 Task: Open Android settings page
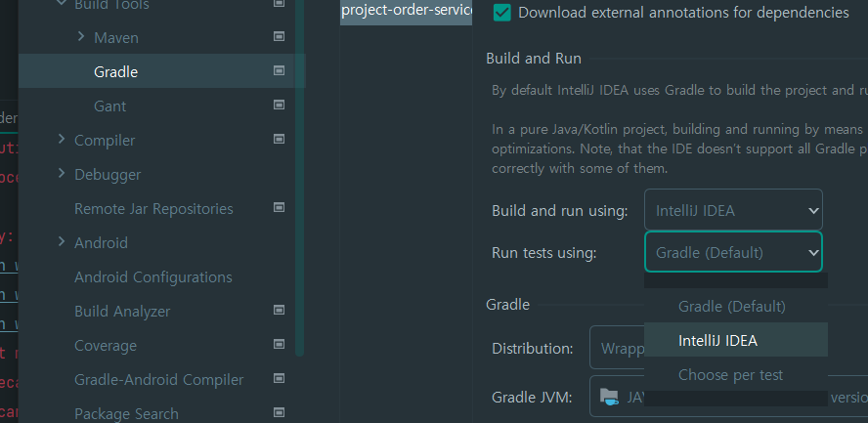(101, 242)
